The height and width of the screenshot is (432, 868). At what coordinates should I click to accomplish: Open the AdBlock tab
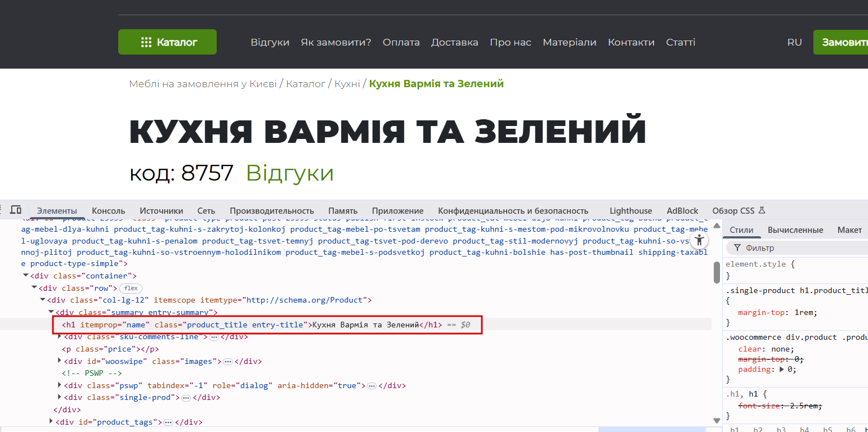click(x=682, y=211)
